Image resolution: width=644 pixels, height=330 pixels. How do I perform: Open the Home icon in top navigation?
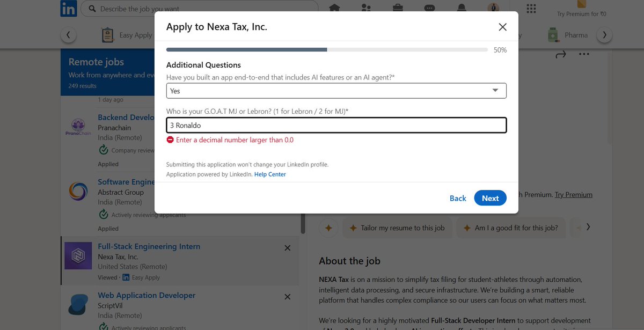[335, 8]
